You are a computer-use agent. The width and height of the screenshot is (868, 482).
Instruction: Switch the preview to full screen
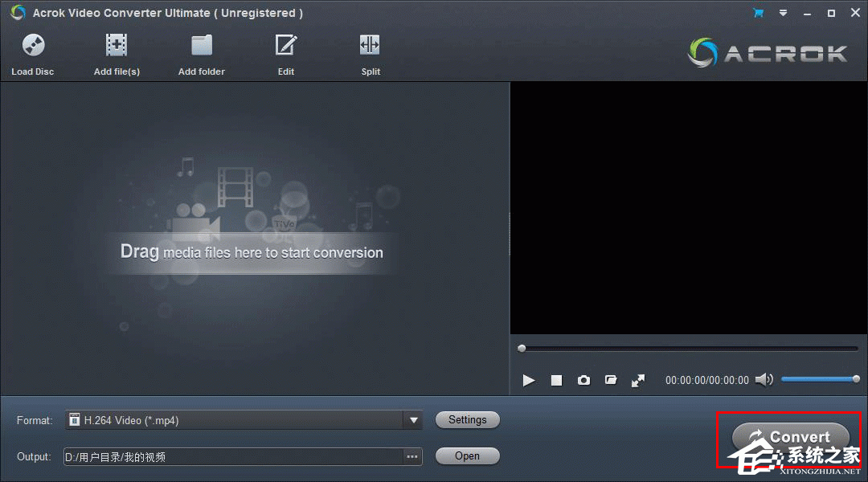(x=638, y=380)
